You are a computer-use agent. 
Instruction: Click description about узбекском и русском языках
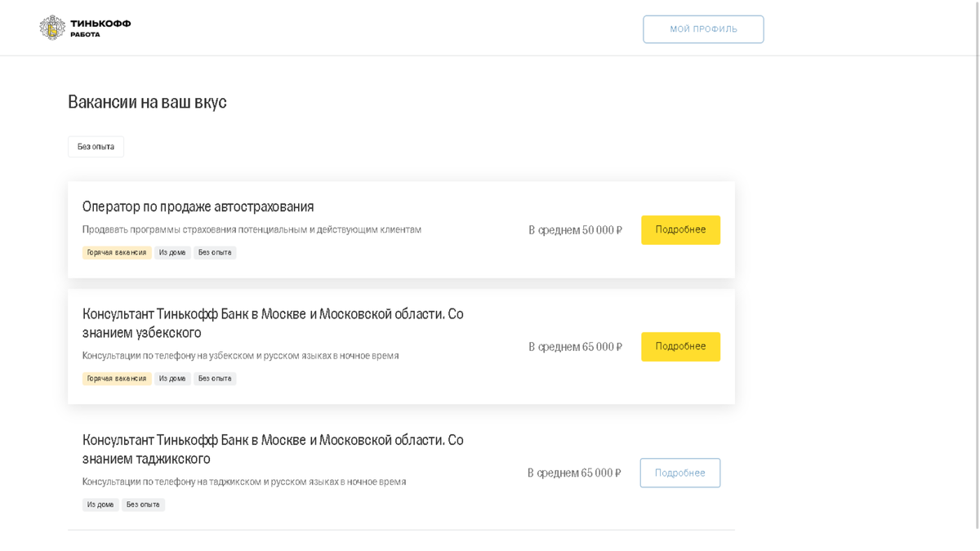(240, 356)
